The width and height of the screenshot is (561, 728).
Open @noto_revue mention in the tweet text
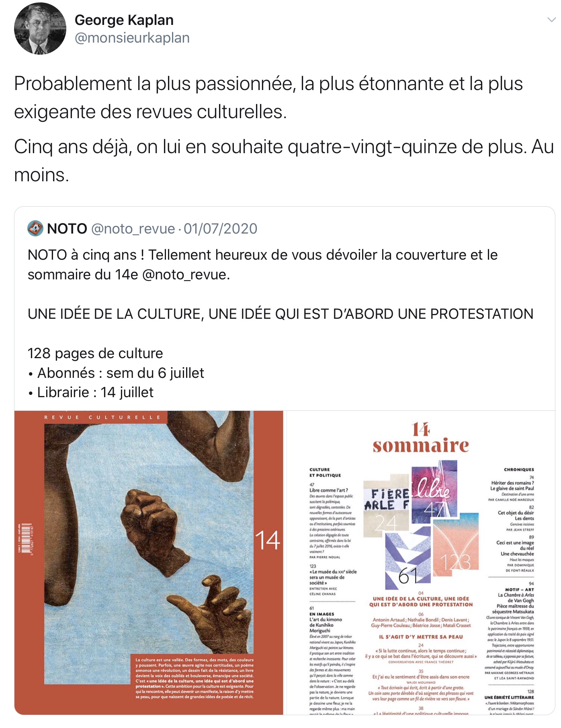point(186,275)
